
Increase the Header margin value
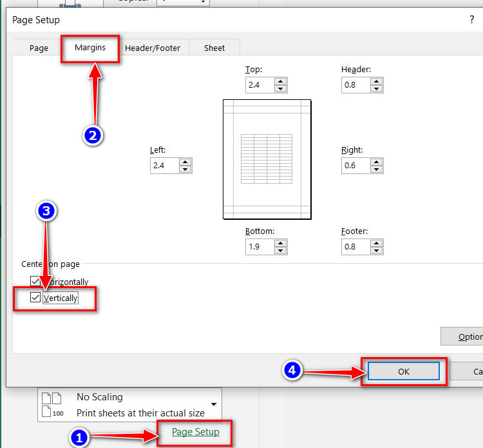377,82
